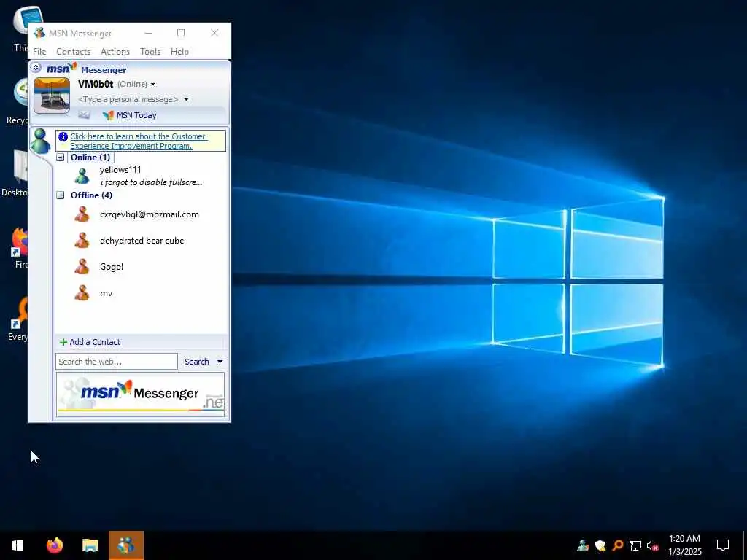Click the offline icon beside cxzqevbgl@mozmail.com
Viewport: 747px width, 560px height.
coord(82,214)
